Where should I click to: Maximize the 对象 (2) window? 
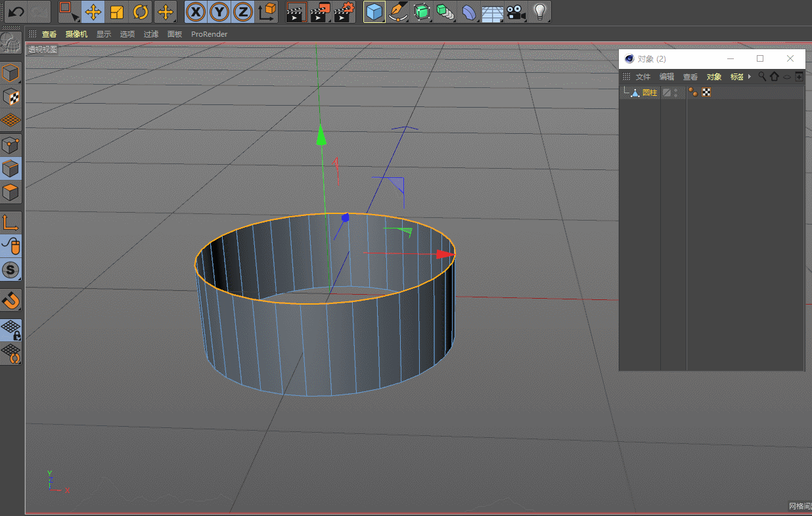pyautogui.click(x=760, y=58)
